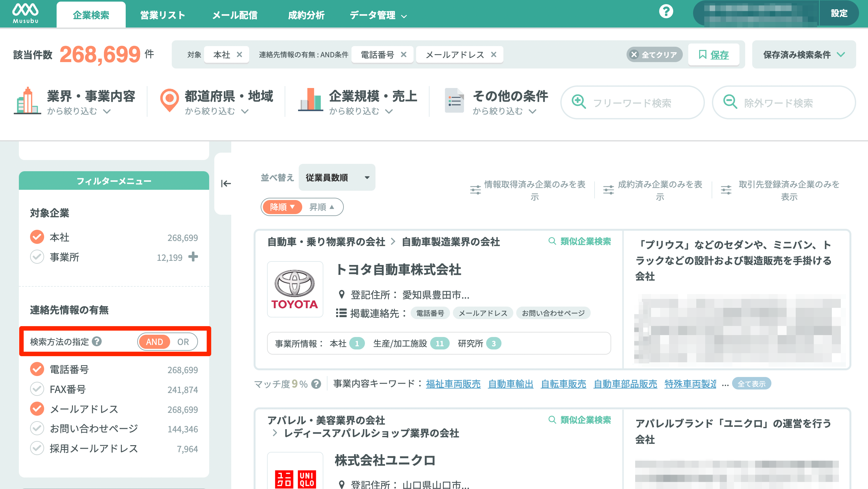Remove the 電話番号 filter chip with its X
Image resolution: width=868 pixels, height=489 pixels.
click(x=403, y=54)
